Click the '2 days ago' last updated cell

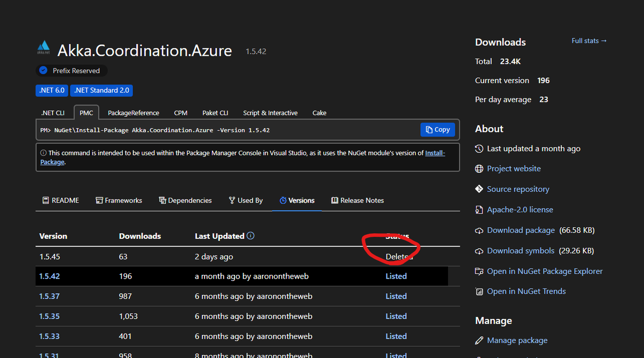click(214, 257)
